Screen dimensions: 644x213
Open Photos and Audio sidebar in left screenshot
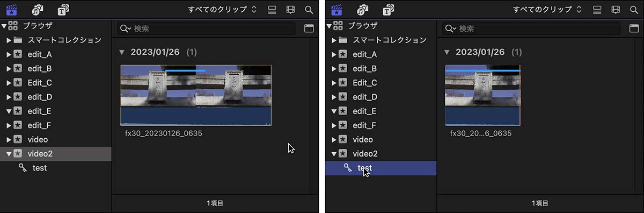(38, 10)
